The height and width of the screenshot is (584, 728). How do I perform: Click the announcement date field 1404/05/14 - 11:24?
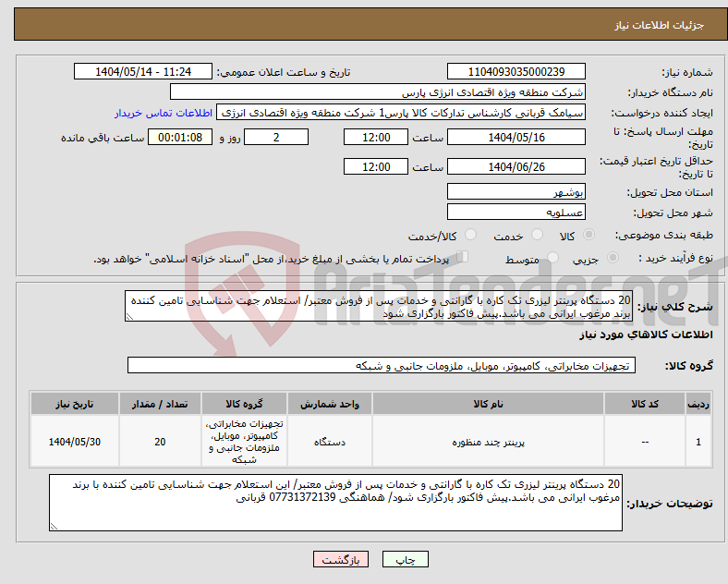(143, 71)
